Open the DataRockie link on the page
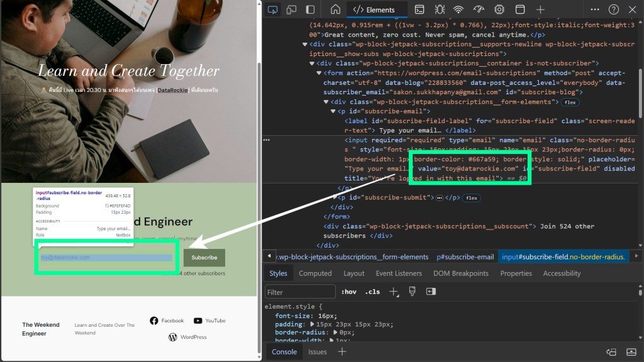644x362 pixels. point(172,90)
